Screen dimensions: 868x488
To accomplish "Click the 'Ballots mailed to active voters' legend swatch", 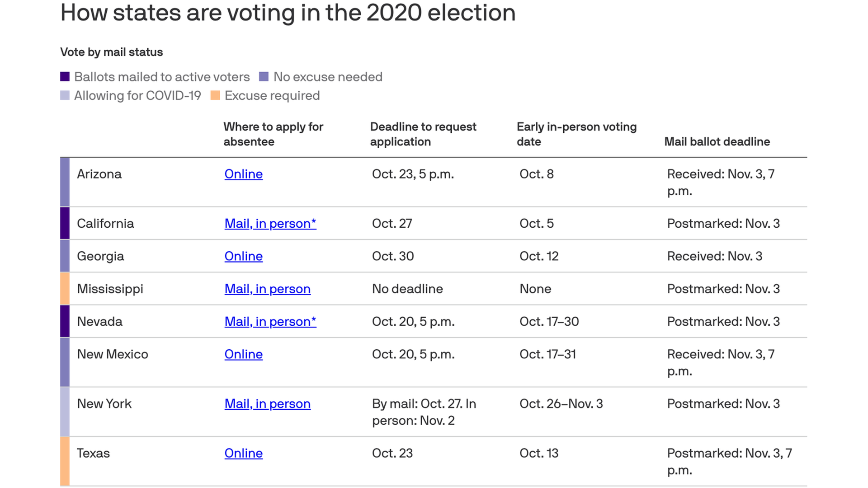I will pyautogui.click(x=65, y=77).
